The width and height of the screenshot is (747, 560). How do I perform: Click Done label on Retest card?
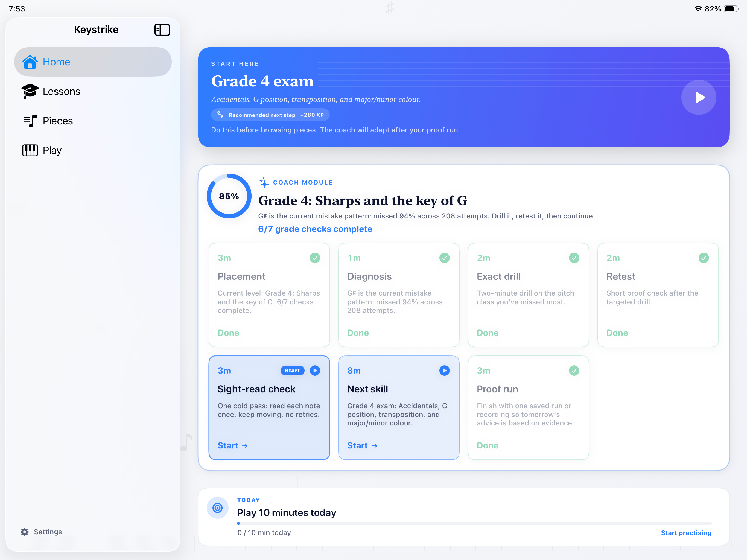(617, 333)
